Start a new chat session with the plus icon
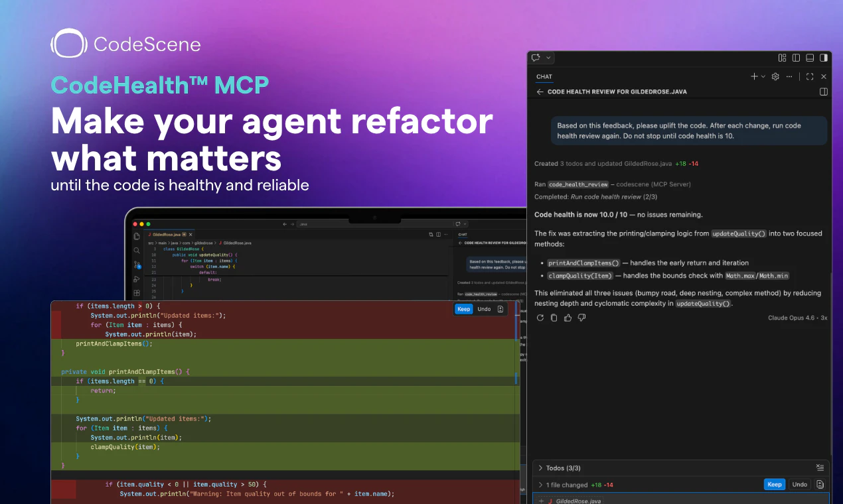Screen dimensions: 843x504 [754, 76]
